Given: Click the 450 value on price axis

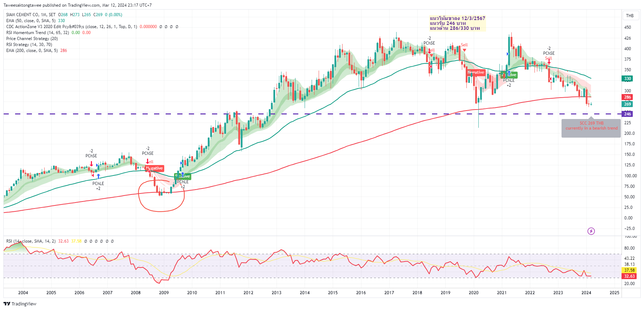Looking at the screenshot, I should click(x=628, y=27).
